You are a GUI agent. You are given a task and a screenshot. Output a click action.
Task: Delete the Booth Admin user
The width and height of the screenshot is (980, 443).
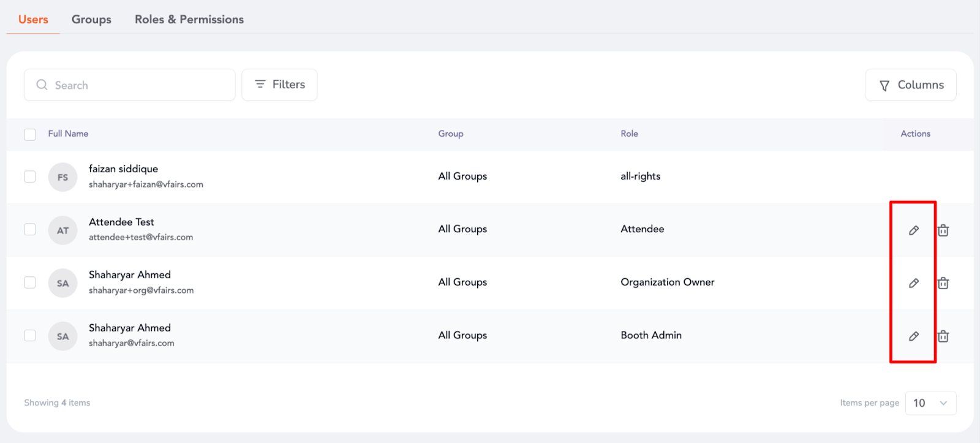[x=943, y=336]
